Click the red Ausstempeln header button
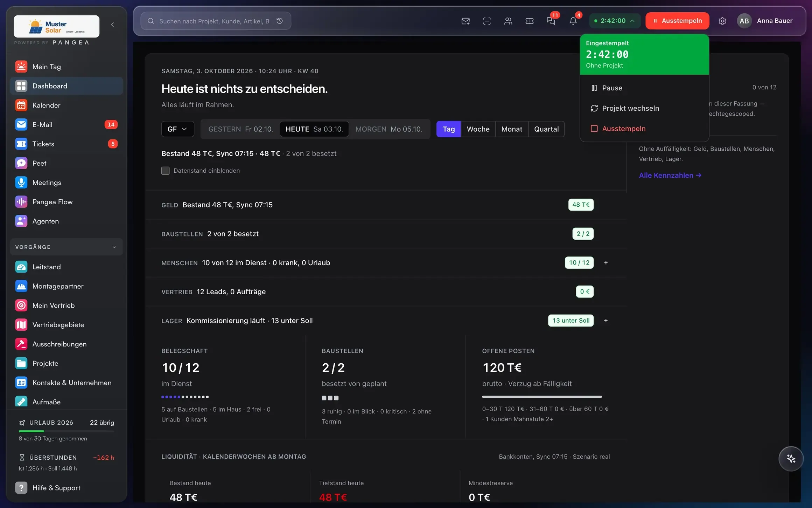This screenshot has height=508, width=812. (x=677, y=21)
